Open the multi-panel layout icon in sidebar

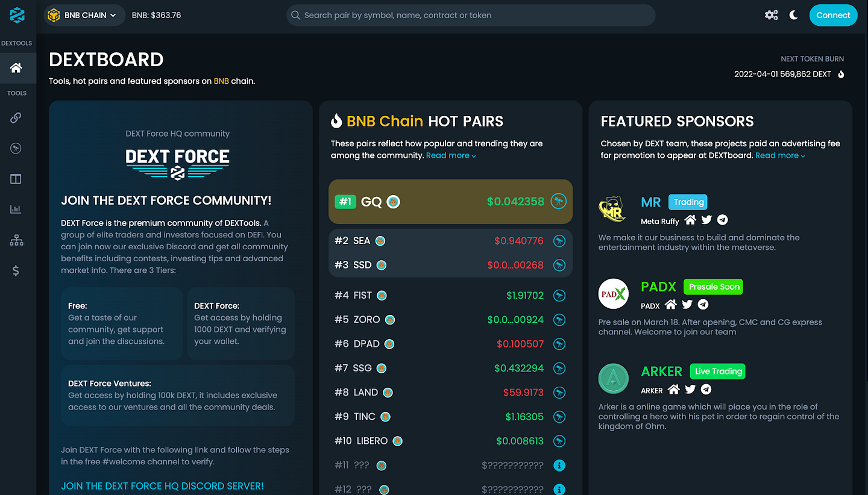click(x=16, y=179)
